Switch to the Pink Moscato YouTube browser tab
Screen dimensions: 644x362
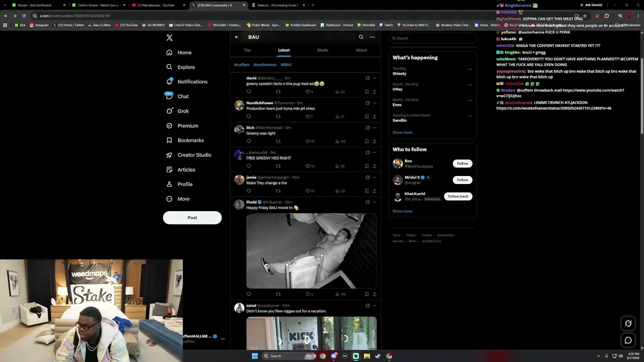pos(158,5)
